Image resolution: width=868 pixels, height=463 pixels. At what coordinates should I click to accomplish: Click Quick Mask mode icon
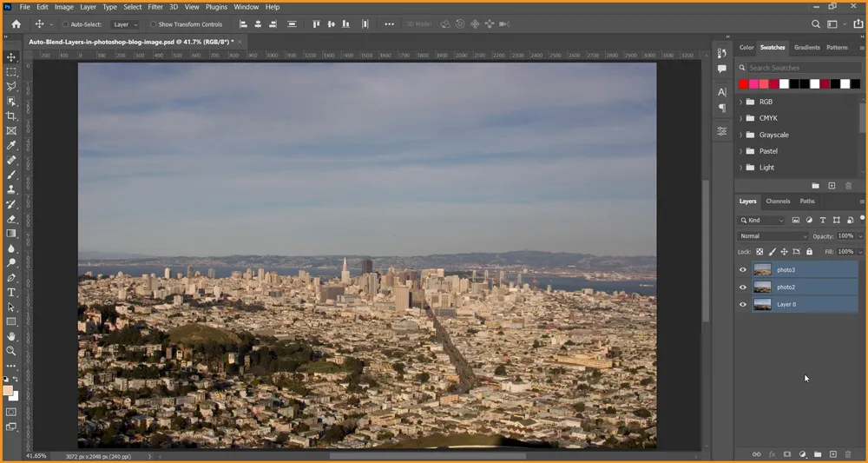[11, 412]
